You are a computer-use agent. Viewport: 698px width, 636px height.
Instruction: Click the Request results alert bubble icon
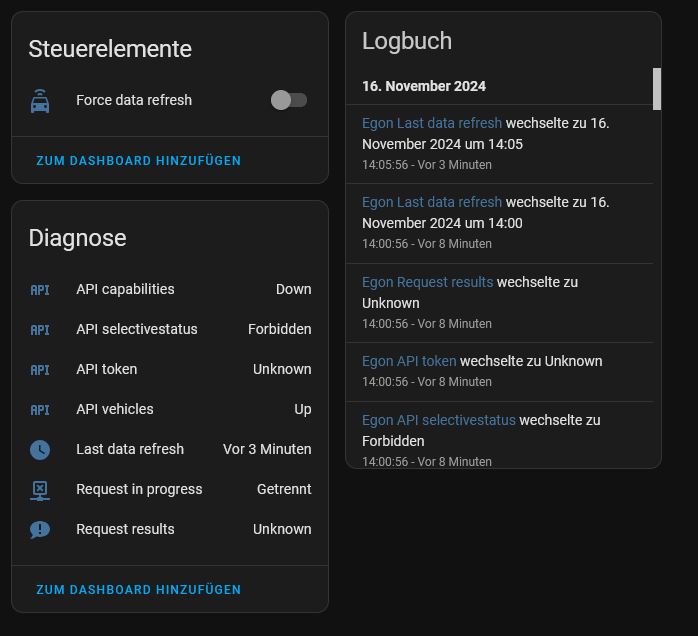40,530
